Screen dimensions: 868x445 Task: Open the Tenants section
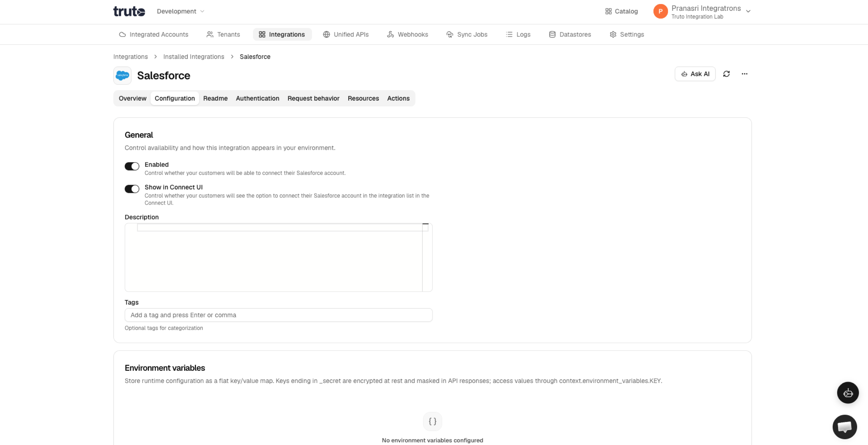pos(223,34)
